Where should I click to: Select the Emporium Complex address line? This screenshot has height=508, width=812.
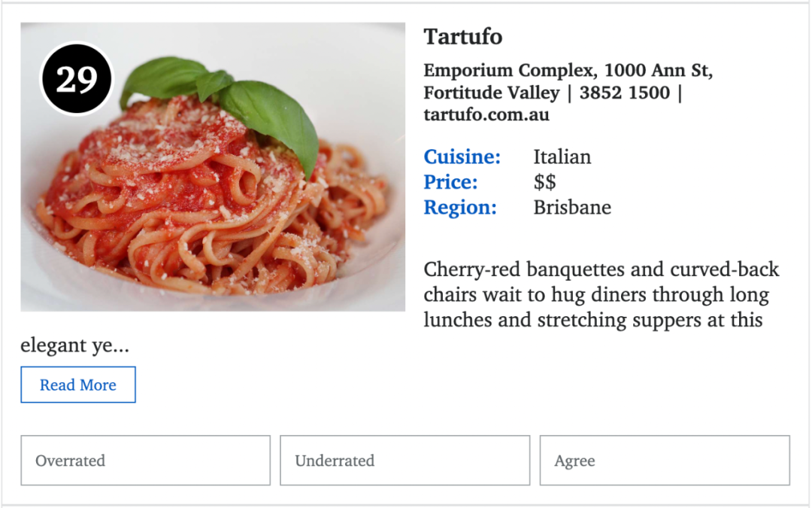coord(568,70)
